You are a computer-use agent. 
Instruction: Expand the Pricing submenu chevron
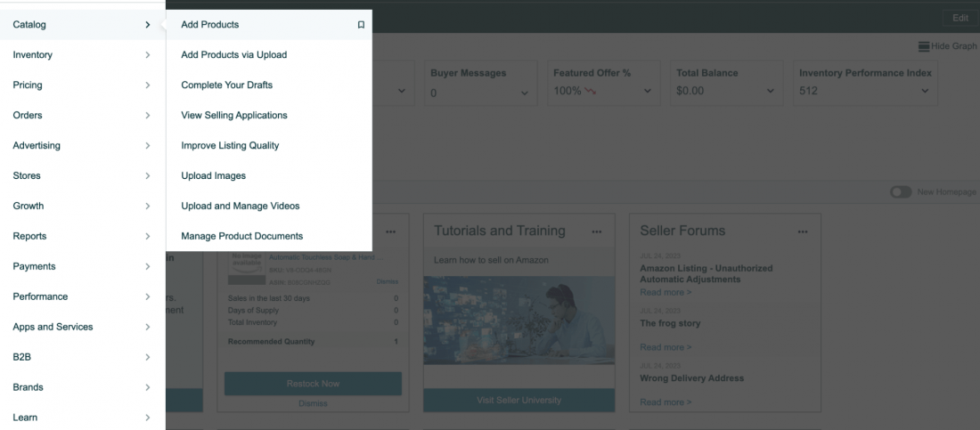(148, 85)
